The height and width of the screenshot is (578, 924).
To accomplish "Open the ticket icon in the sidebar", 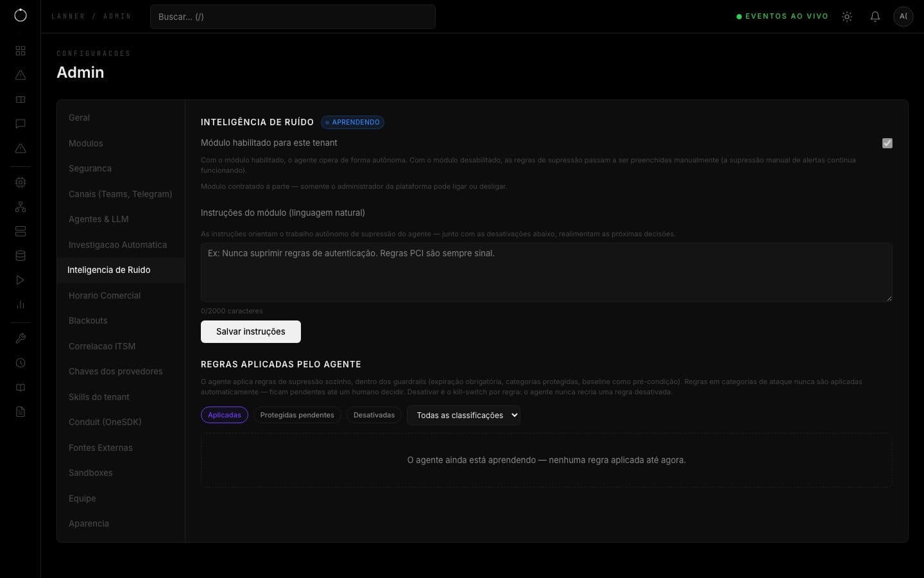I will 21,100.
